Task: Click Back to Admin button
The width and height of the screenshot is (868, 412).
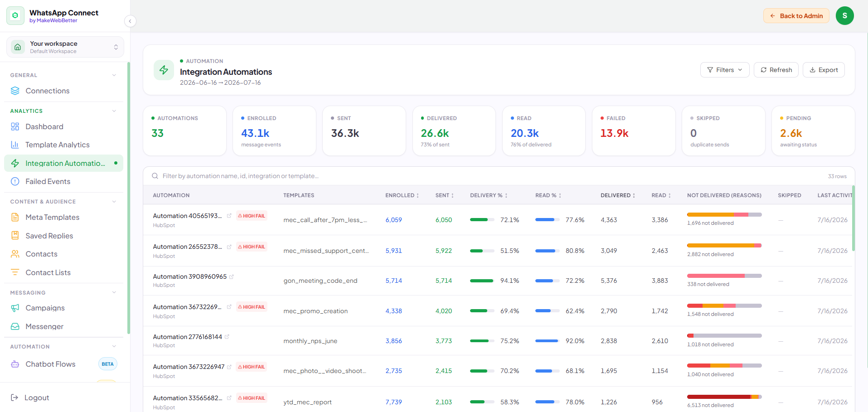Action: 796,16
